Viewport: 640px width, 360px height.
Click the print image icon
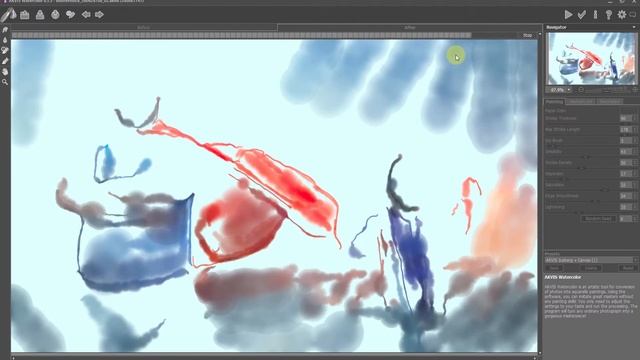pyautogui.click(x=55, y=15)
